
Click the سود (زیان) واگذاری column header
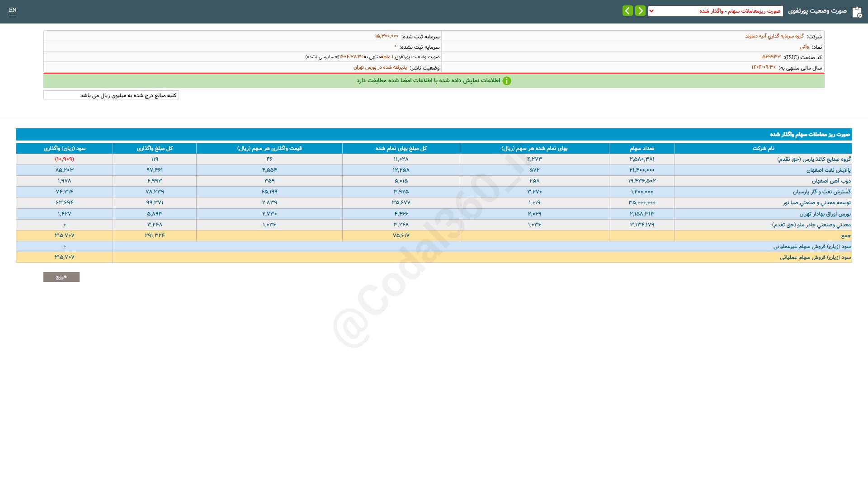(x=64, y=148)
